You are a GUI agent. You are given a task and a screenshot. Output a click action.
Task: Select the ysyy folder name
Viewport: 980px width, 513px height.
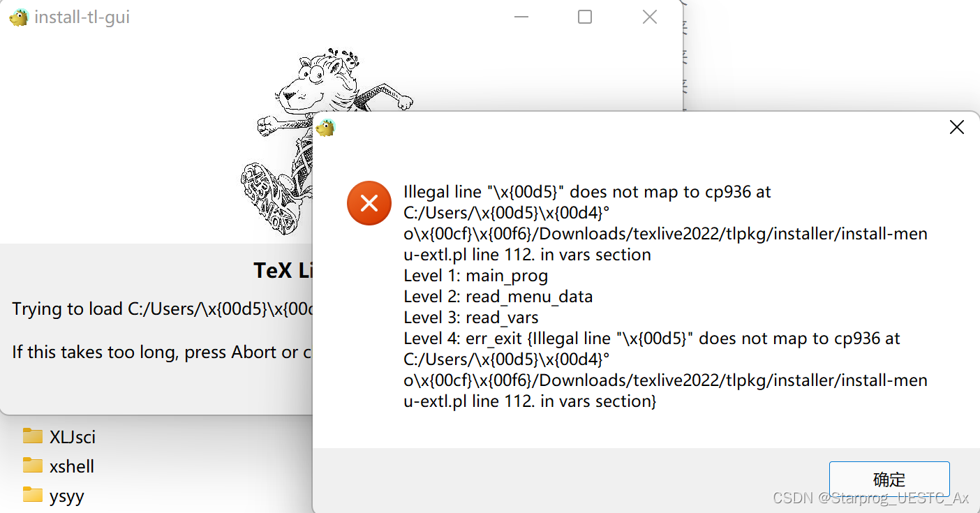click(67, 496)
